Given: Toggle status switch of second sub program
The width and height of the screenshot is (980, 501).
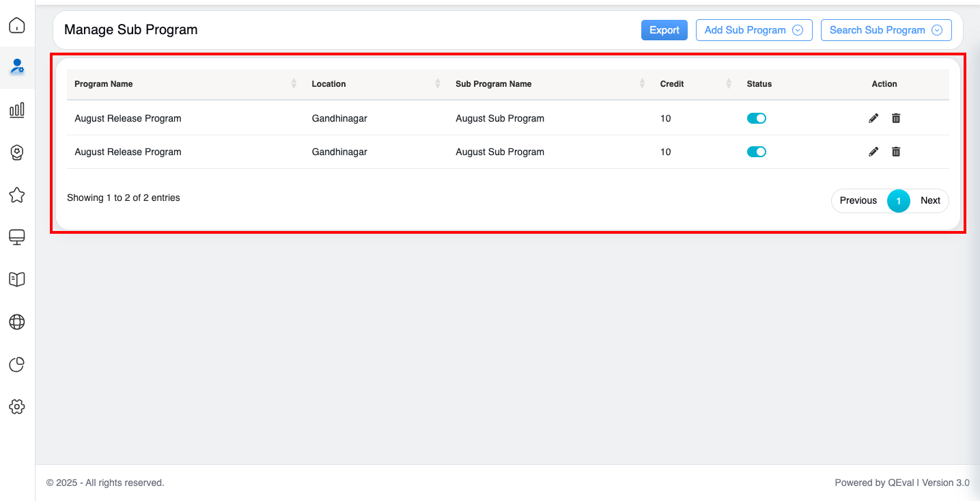Looking at the screenshot, I should (x=756, y=152).
